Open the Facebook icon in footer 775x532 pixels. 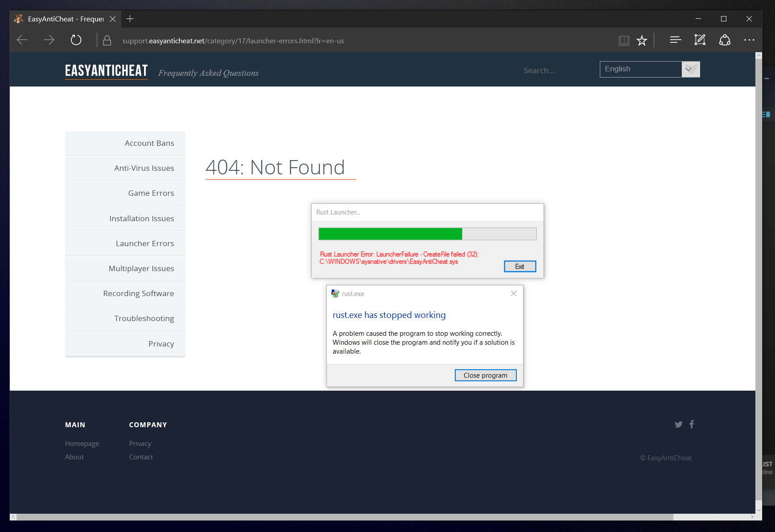[x=692, y=424]
